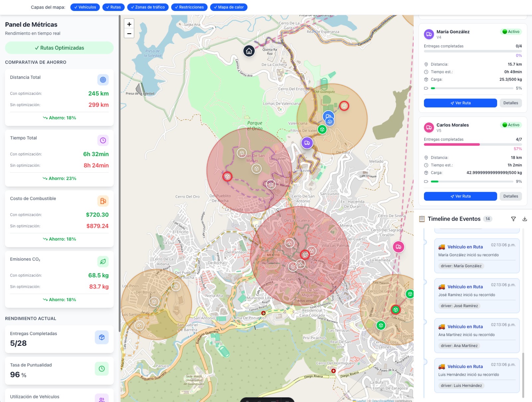Open the timeline filter icon
This screenshot has width=532, height=402.
513,219
